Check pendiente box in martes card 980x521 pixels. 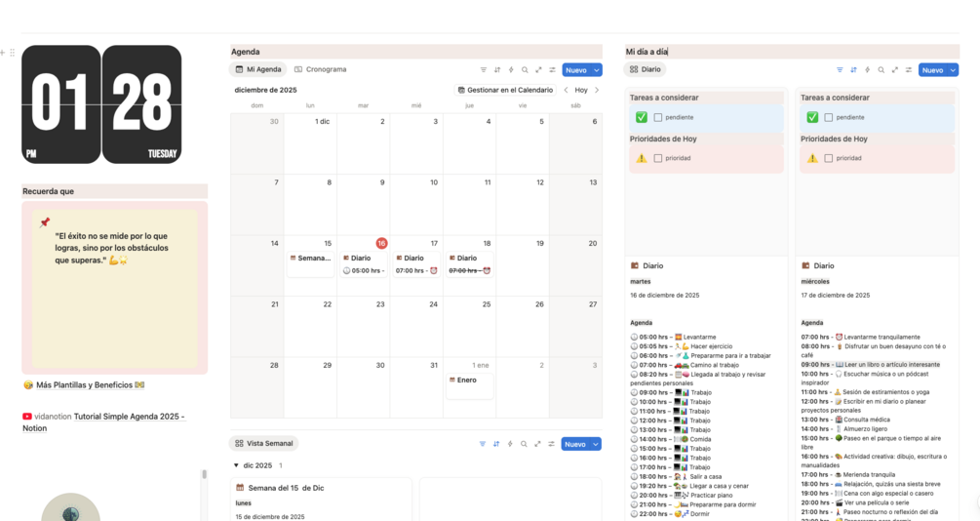pyautogui.click(x=657, y=118)
